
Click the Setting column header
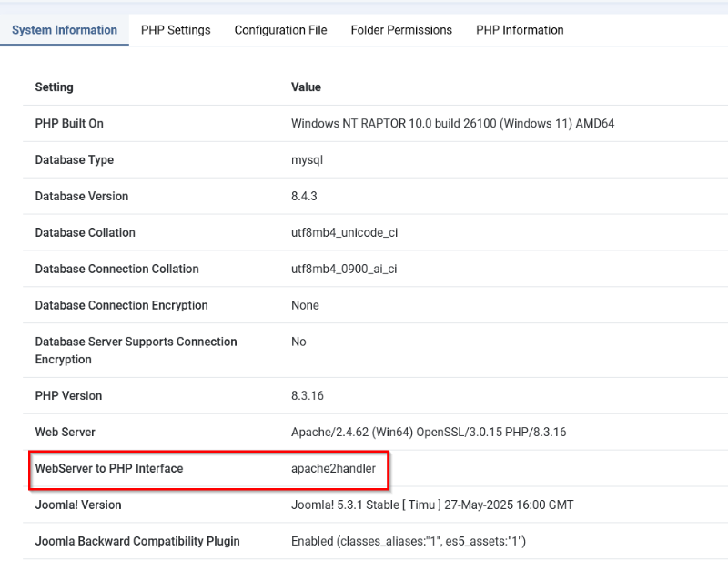(x=55, y=87)
